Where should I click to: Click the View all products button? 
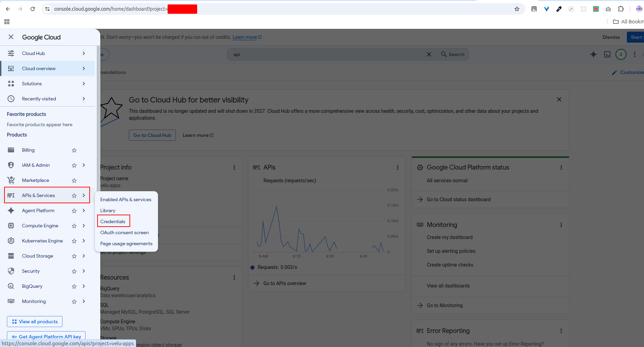(35, 322)
